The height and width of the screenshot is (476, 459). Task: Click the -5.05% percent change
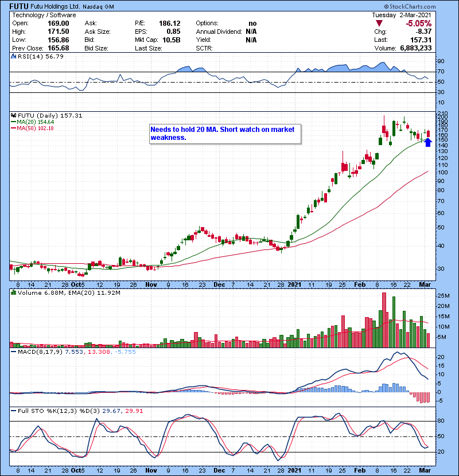tap(419, 24)
